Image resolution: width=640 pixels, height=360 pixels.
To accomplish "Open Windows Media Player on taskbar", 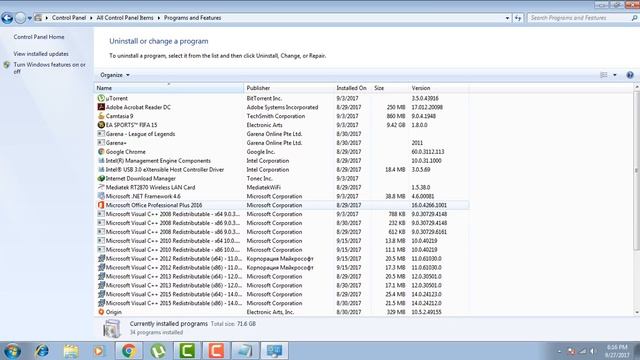I will (x=99, y=351).
